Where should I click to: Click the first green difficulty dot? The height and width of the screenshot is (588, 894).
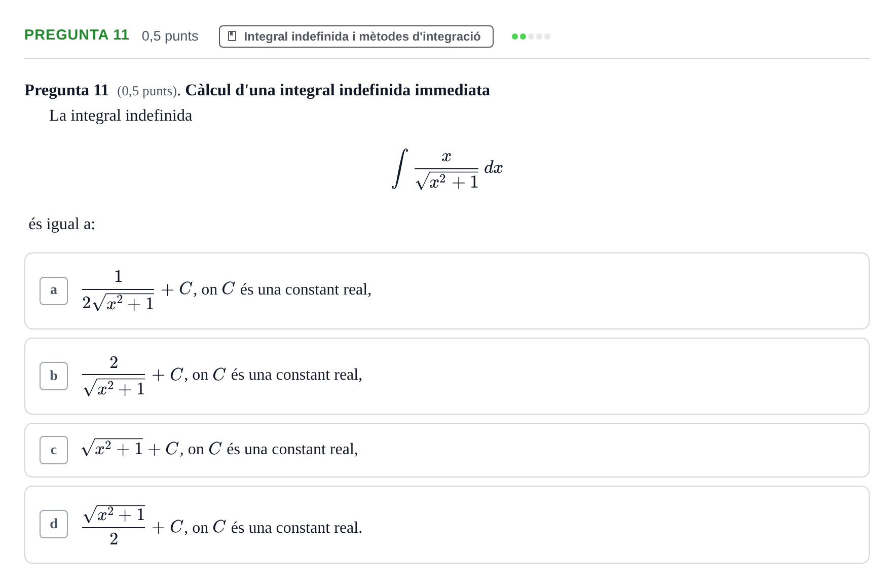point(515,36)
